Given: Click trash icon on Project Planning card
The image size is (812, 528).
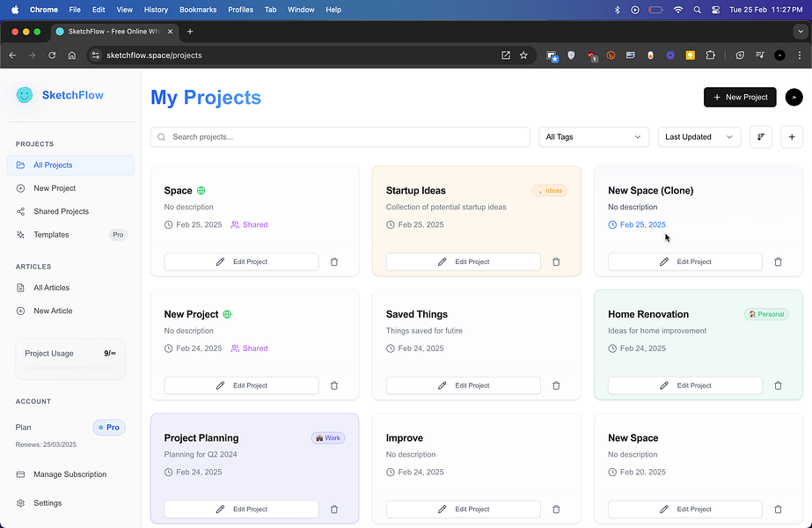Looking at the screenshot, I should click(334, 510).
